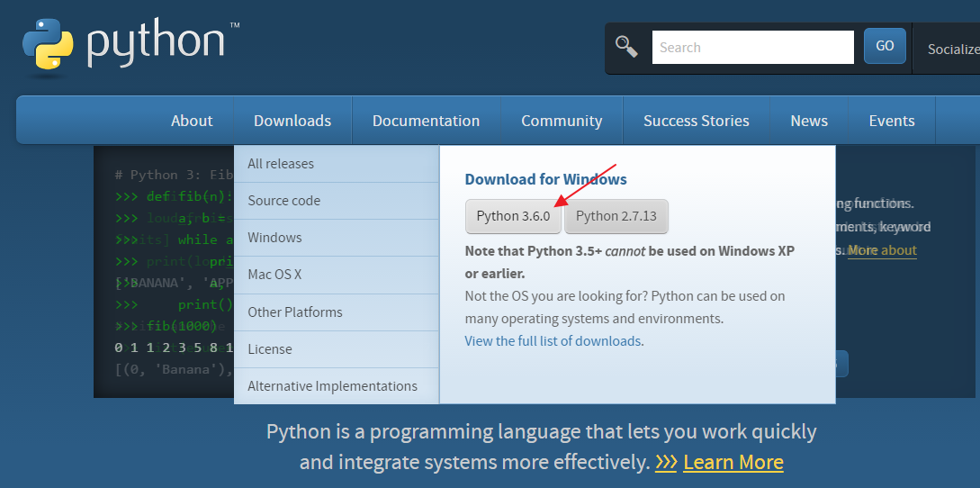Open the About navigation menu
The width and height of the screenshot is (980, 488).
click(192, 121)
